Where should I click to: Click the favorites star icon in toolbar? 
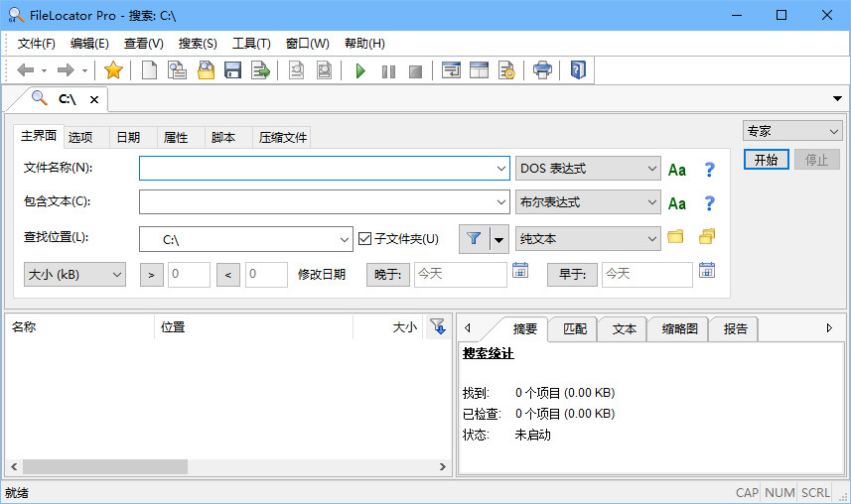click(113, 70)
